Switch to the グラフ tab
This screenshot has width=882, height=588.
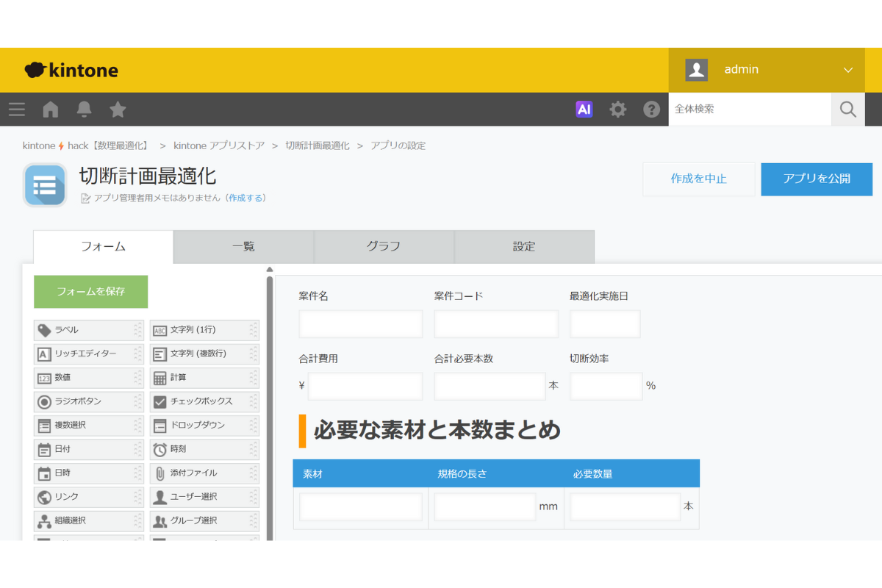click(384, 247)
